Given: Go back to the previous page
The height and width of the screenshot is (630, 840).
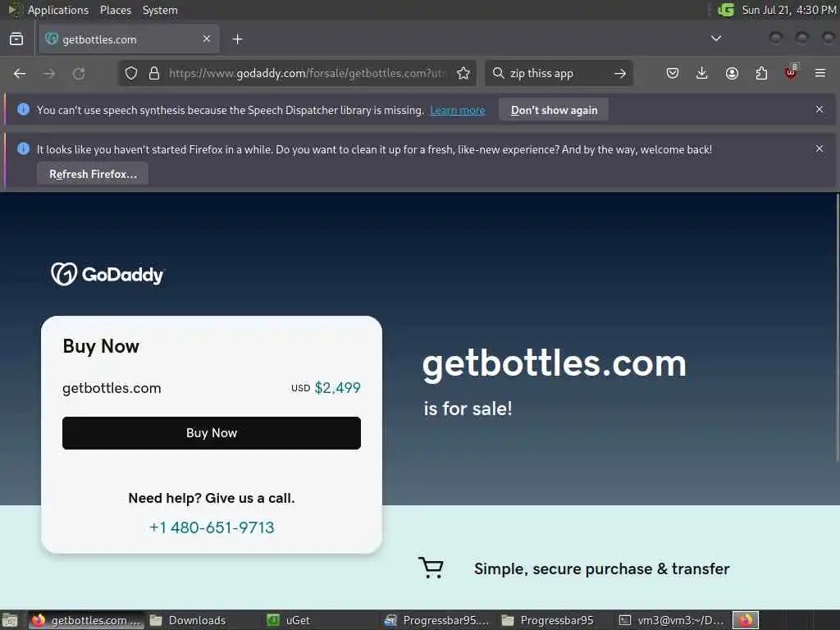Looking at the screenshot, I should coord(20,73).
